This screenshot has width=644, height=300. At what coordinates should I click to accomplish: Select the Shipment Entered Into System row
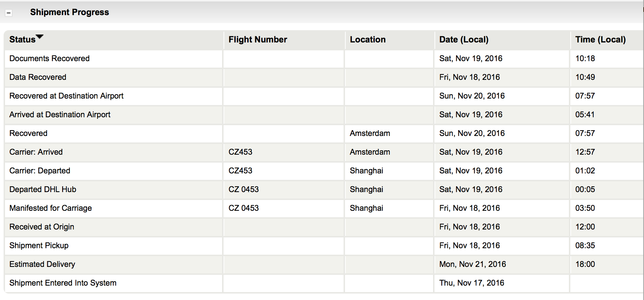323,283
